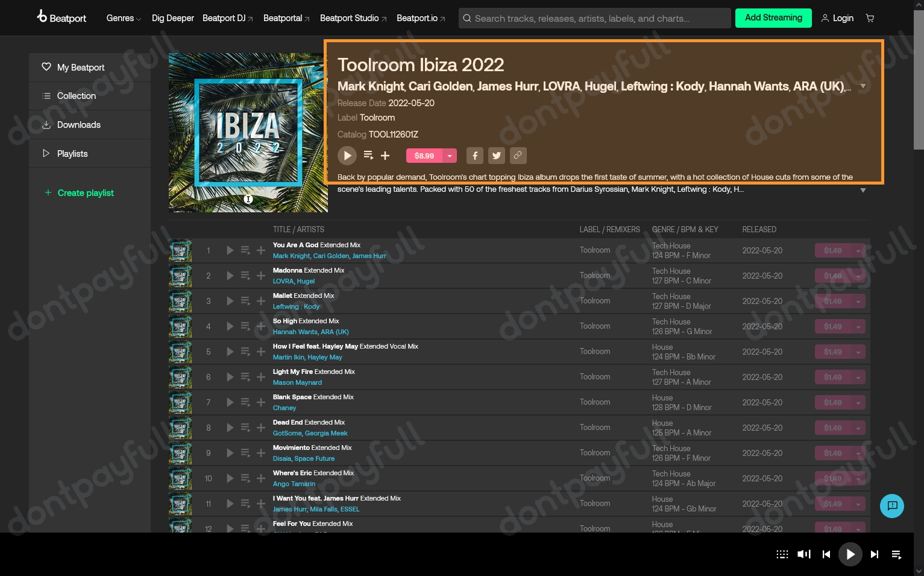
Task: Expand the full artist list
Action: tap(863, 86)
